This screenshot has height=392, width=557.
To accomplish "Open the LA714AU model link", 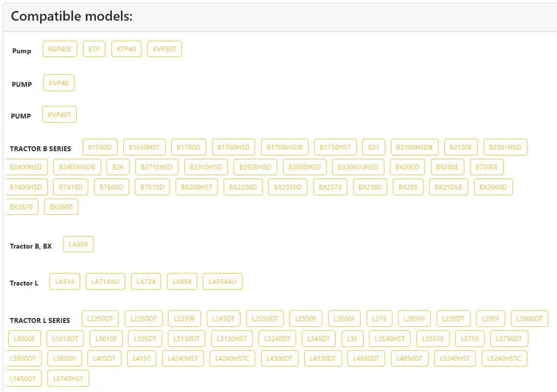I will point(106,282).
